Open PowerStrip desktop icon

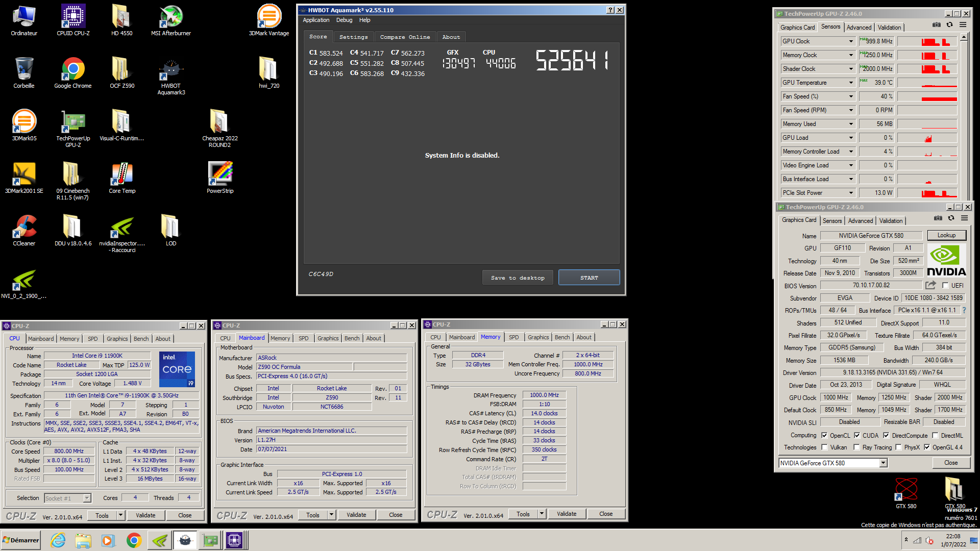pyautogui.click(x=220, y=178)
